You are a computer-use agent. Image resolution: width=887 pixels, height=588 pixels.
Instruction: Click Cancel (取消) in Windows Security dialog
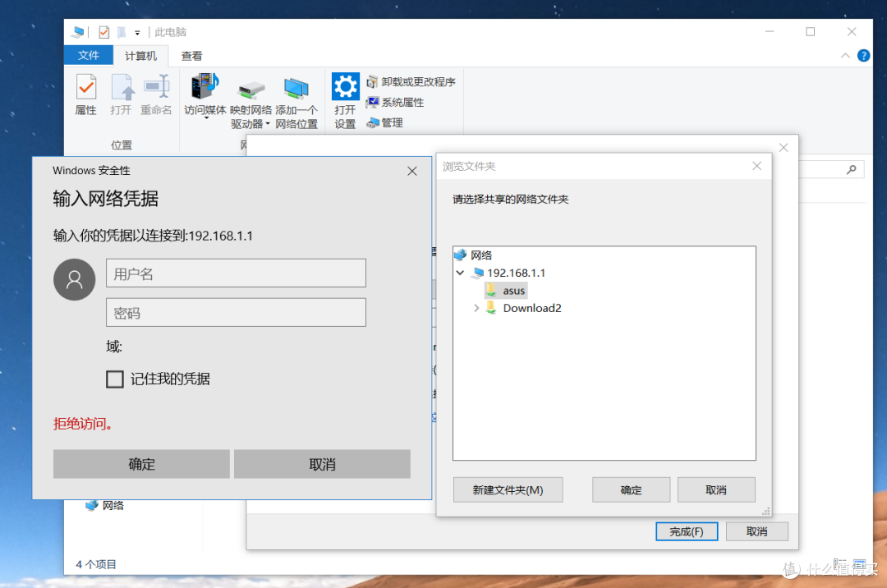323,464
